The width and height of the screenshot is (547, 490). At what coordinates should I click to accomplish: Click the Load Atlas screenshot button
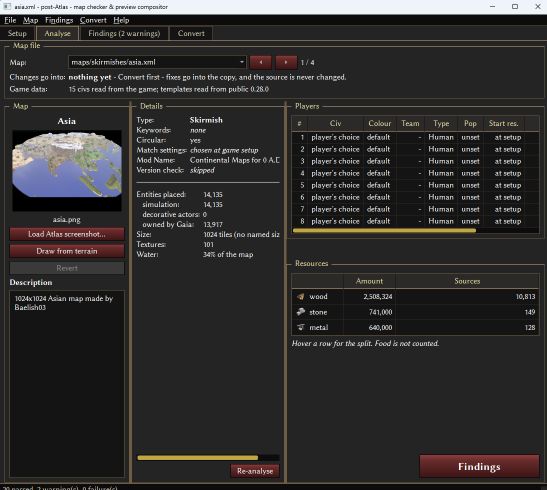67,234
